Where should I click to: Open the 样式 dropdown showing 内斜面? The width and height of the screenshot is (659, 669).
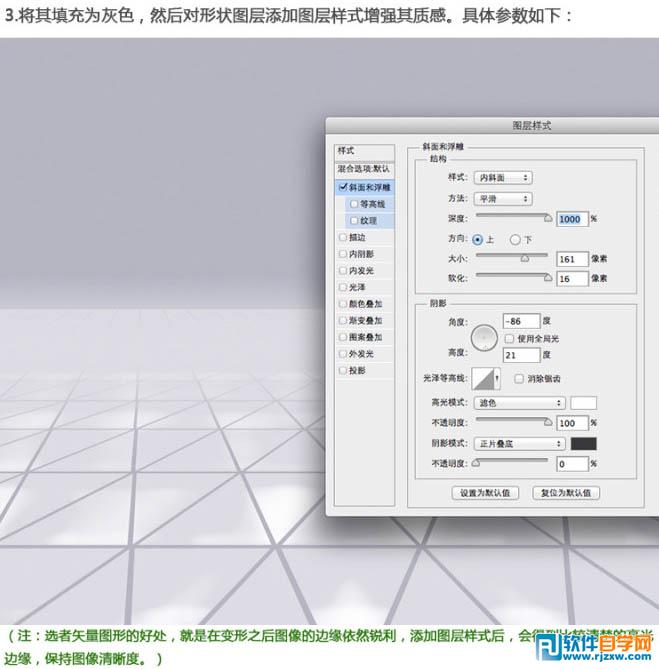click(x=503, y=177)
